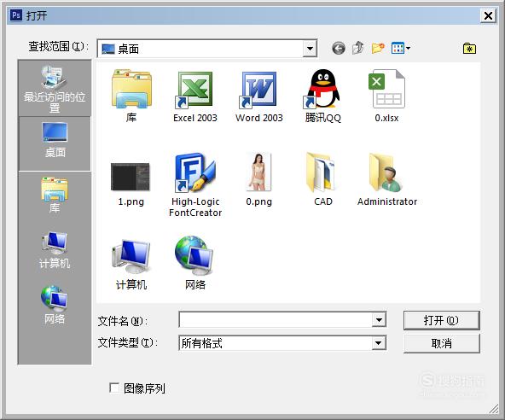The image size is (505, 420).
Task: Create a new folder icon
Action: point(378,48)
